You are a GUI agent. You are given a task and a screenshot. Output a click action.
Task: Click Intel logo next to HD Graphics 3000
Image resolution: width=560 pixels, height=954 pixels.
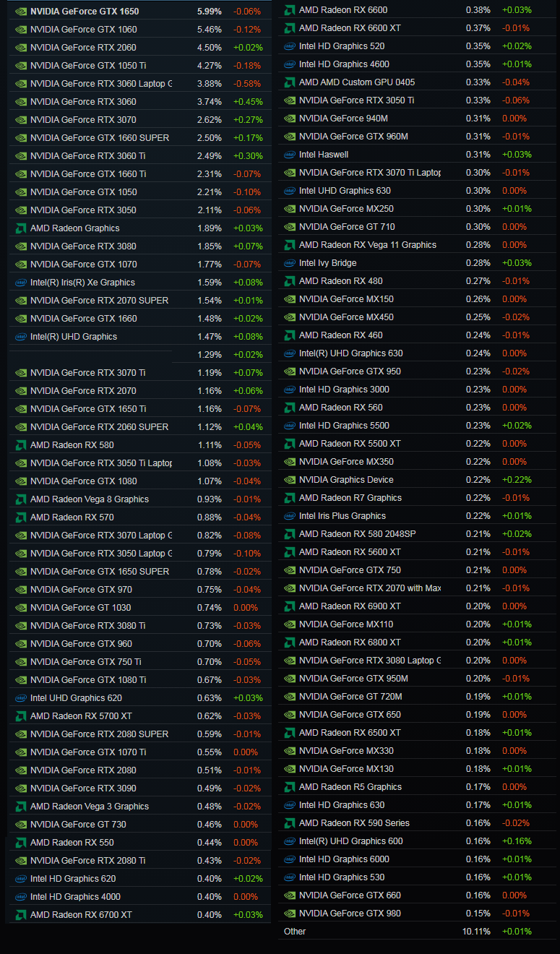tap(290, 390)
